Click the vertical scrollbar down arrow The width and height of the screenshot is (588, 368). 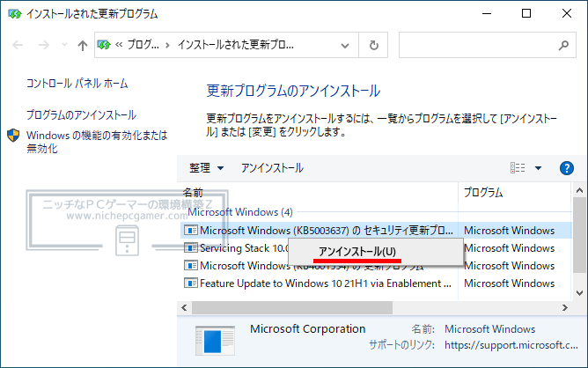(x=580, y=292)
